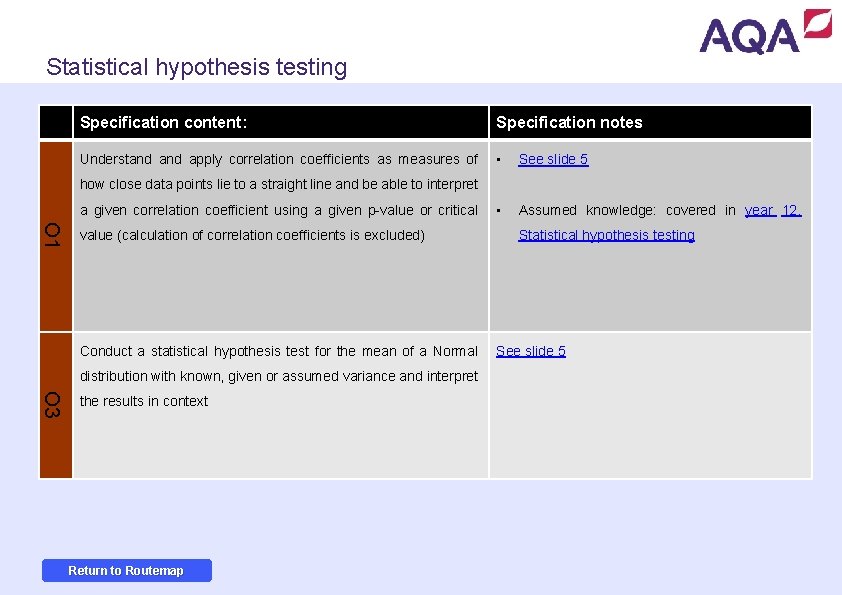Image resolution: width=842 pixels, height=595 pixels.
Task: Select the slide title 'Statistical hypothesis testing'
Action: coord(197,67)
